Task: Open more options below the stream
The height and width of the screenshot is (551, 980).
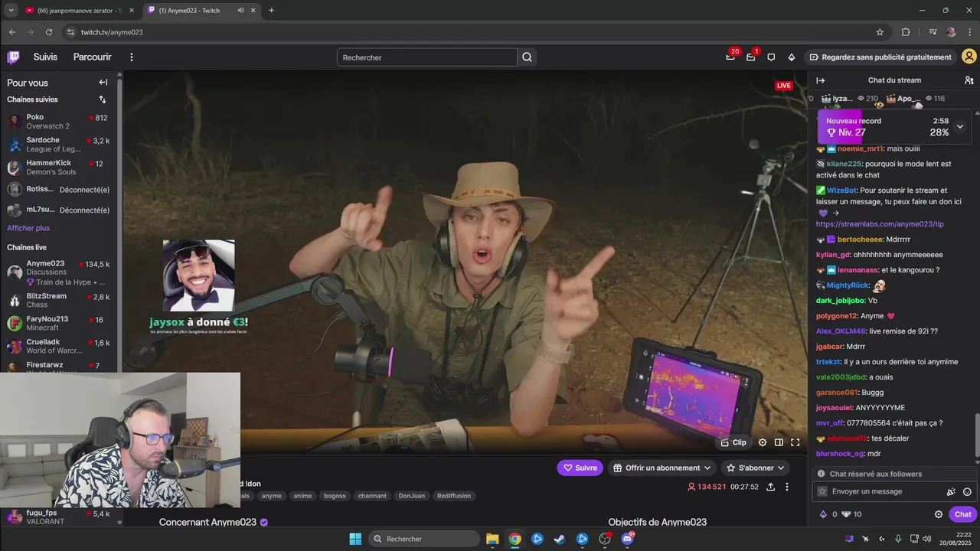Action: (x=786, y=487)
